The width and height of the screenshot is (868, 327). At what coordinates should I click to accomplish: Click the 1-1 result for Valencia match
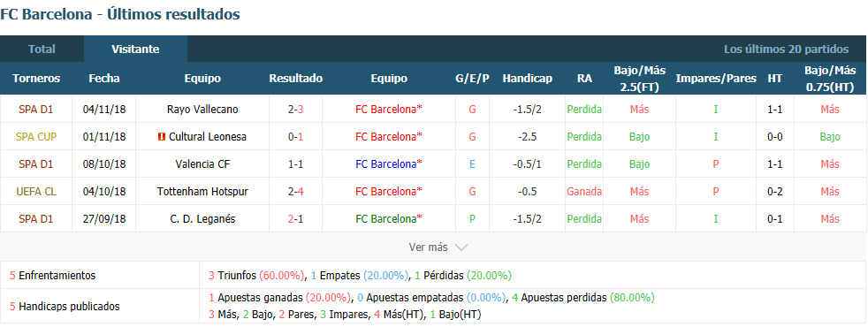coord(295,163)
